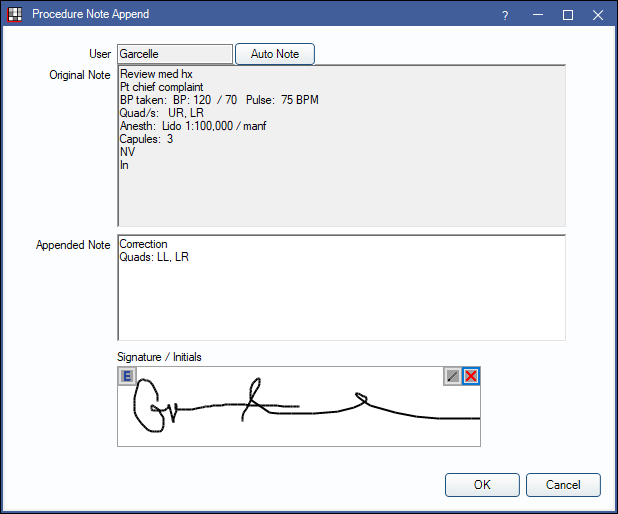618x514 pixels.
Task: Click the User field showing Garcelle
Action: (174, 54)
